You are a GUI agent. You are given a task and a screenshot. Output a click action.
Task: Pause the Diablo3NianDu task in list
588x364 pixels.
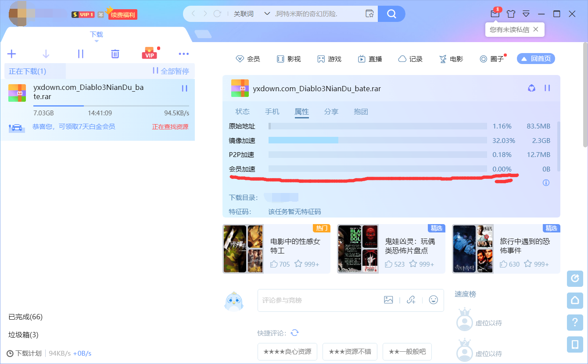click(184, 89)
